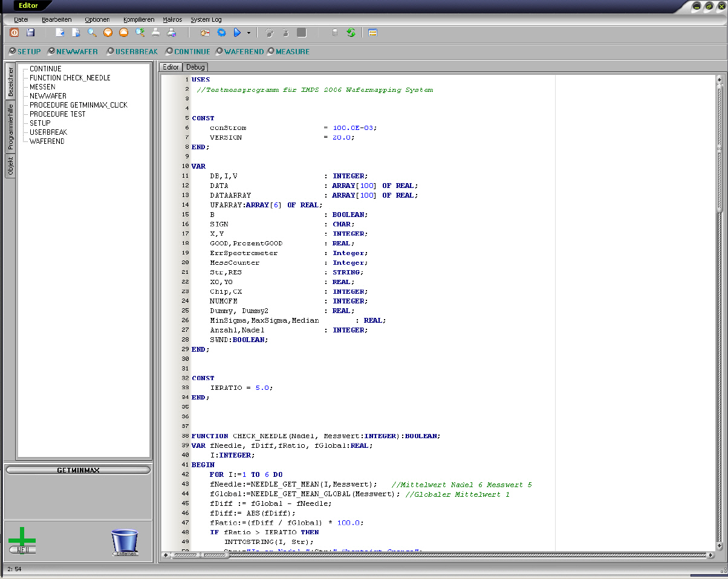Click the blue trash bin Entfernen icon
This screenshot has height=579, width=728.
click(125, 542)
